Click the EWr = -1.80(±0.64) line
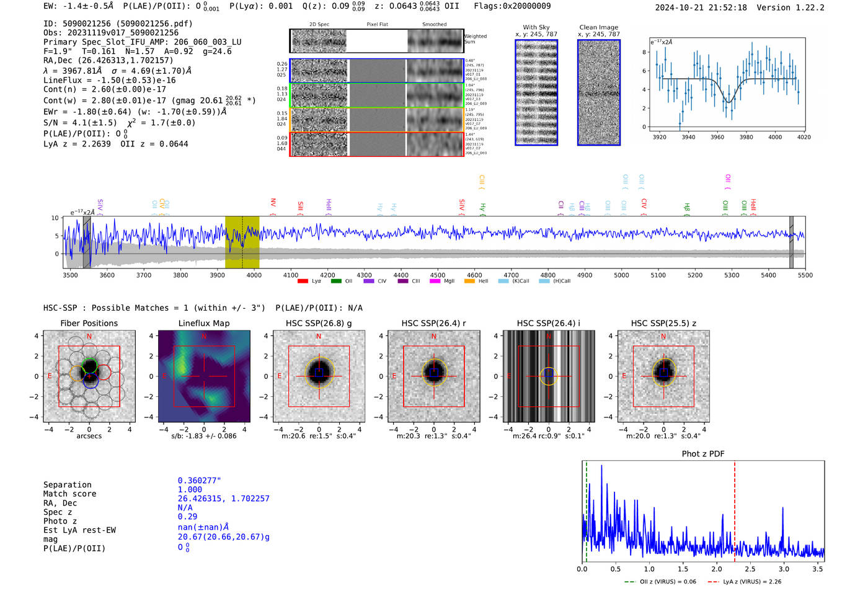 tap(135, 112)
